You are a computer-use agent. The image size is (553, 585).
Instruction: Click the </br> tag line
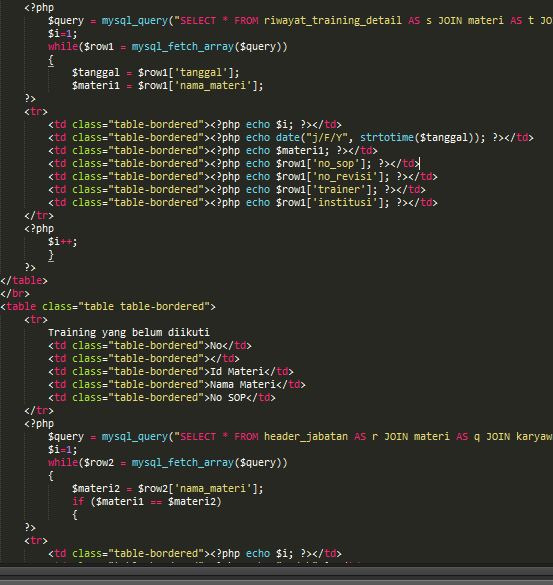15,294
